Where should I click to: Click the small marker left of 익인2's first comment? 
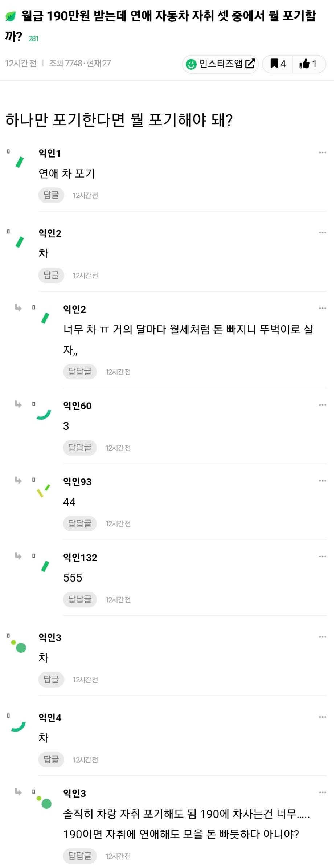8,231
